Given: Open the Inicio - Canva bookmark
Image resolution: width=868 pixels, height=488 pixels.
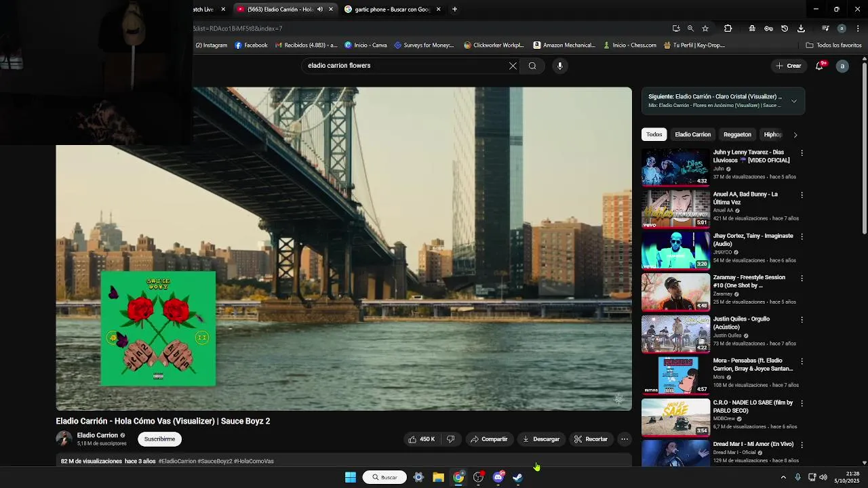Looking at the screenshot, I should (x=366, y=45).
